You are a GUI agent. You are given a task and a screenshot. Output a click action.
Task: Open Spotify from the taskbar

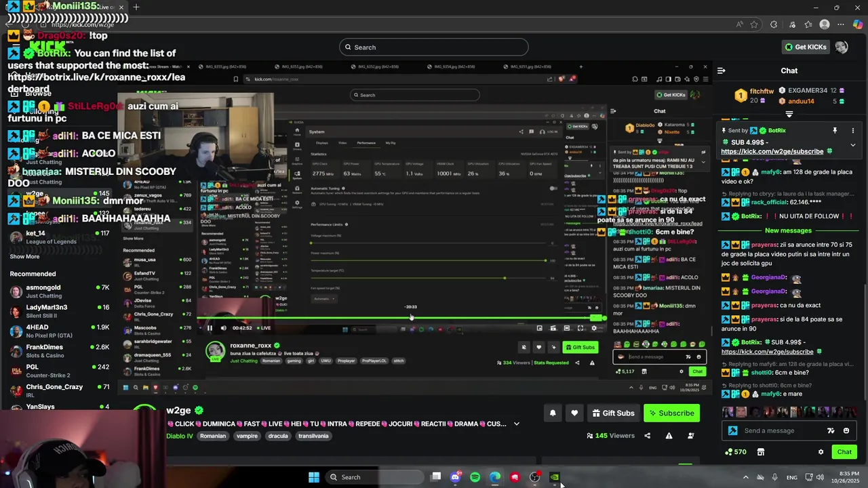point(475,477)
